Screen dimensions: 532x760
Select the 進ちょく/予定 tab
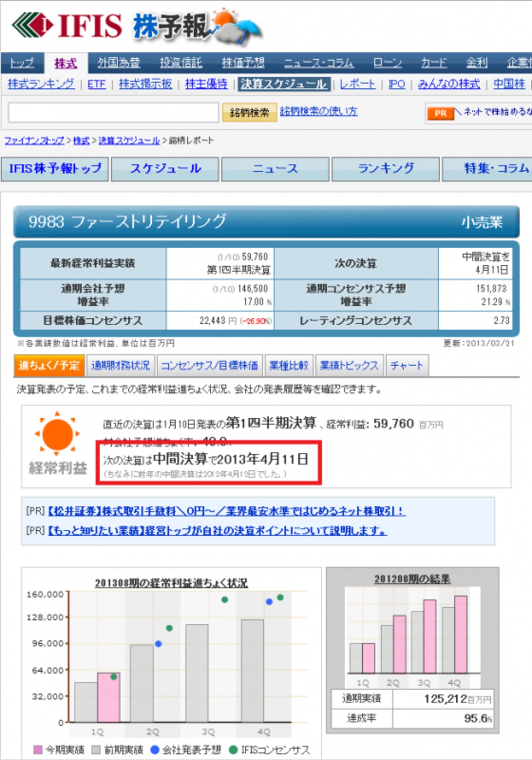[x=49, y=365]
